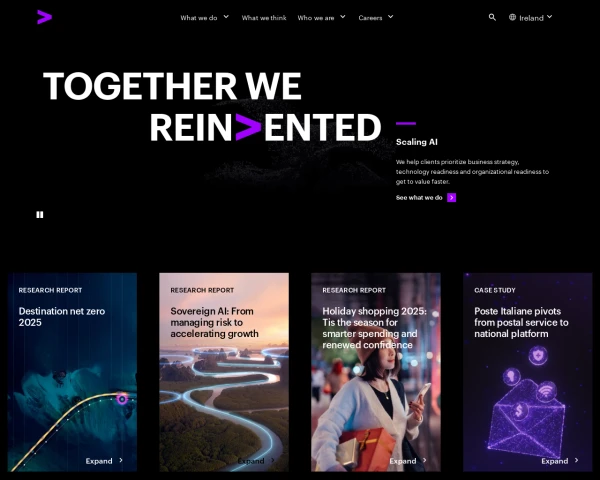Open the What we think menu item

pyautogui.click(x=264, y=18)
